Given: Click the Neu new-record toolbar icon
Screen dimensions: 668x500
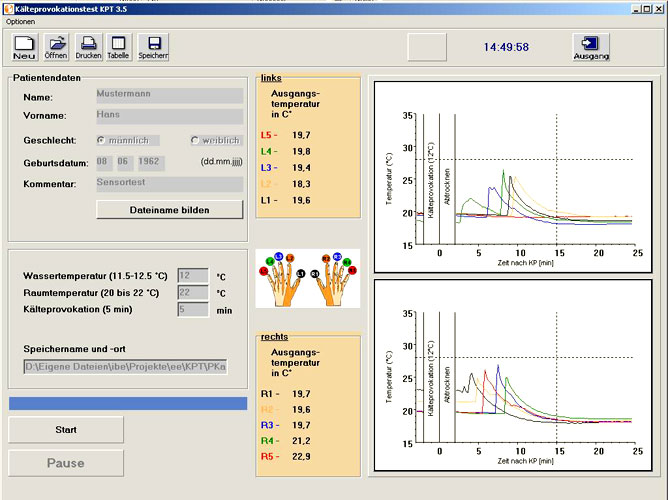Looking at the screenshot, I should click(x=26, y=46).
